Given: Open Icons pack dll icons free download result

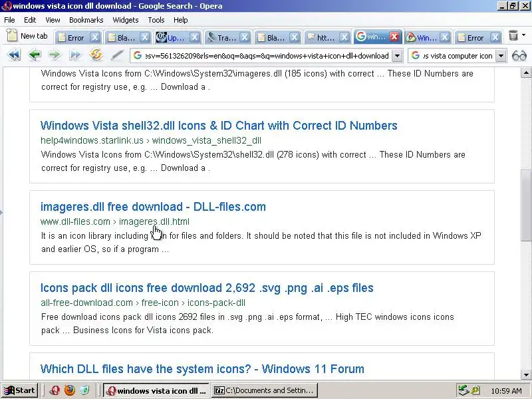Looking at the screenshot, I should tap(207, 288).
